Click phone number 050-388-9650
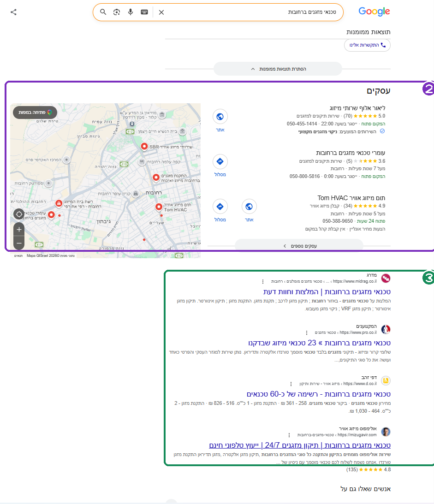This screenshot has height=504, width=434. click(x=338, y=221)
